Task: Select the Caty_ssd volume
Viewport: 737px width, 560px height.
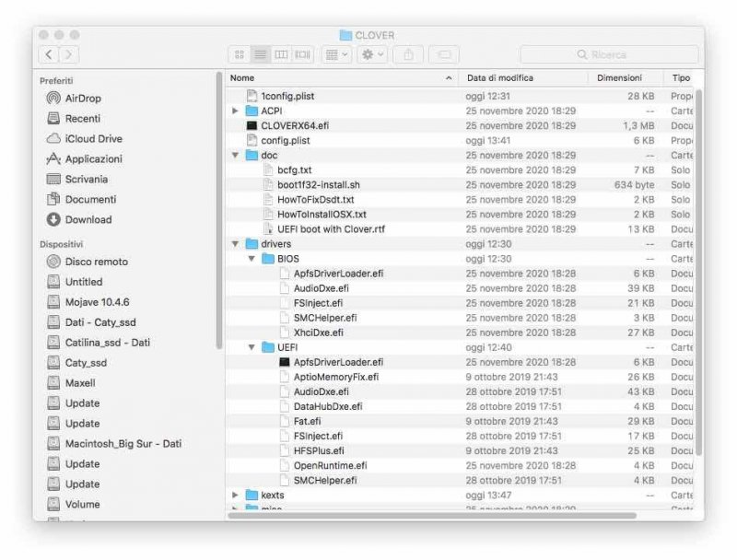Action: click(x=76, y=362)
